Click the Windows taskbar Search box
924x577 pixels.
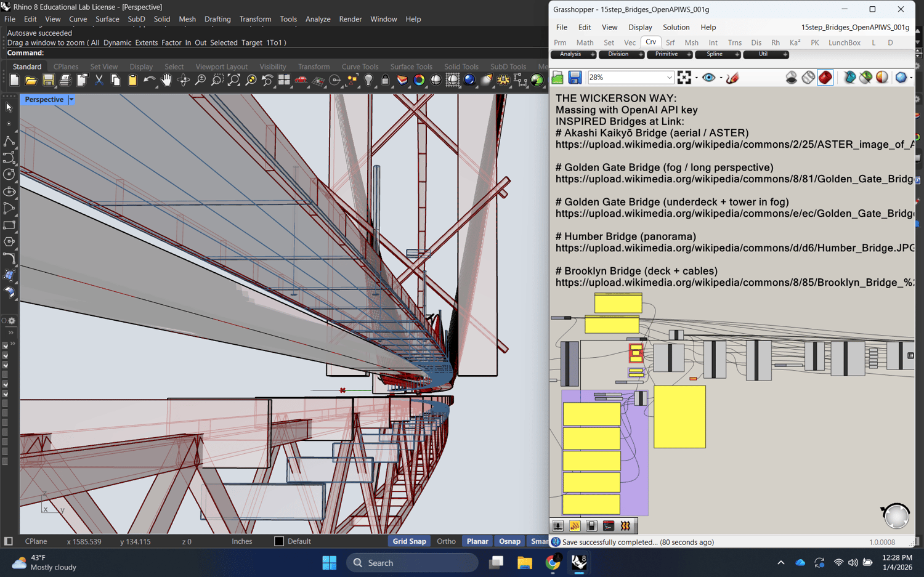coord(411,563)
